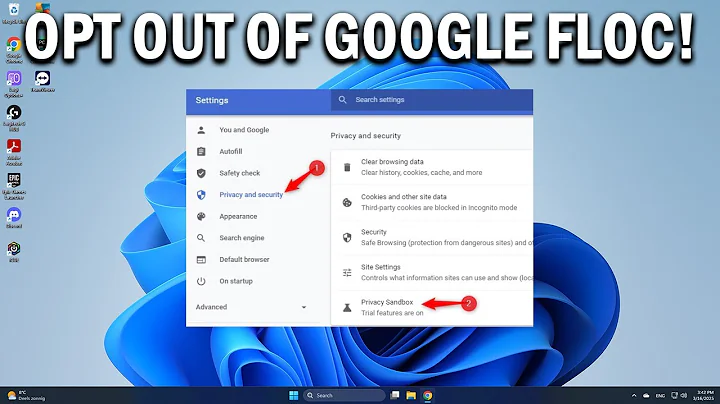Click the Appearance palette icon
The width and height of the screenshot is (720, 404).
coord(201,216)
